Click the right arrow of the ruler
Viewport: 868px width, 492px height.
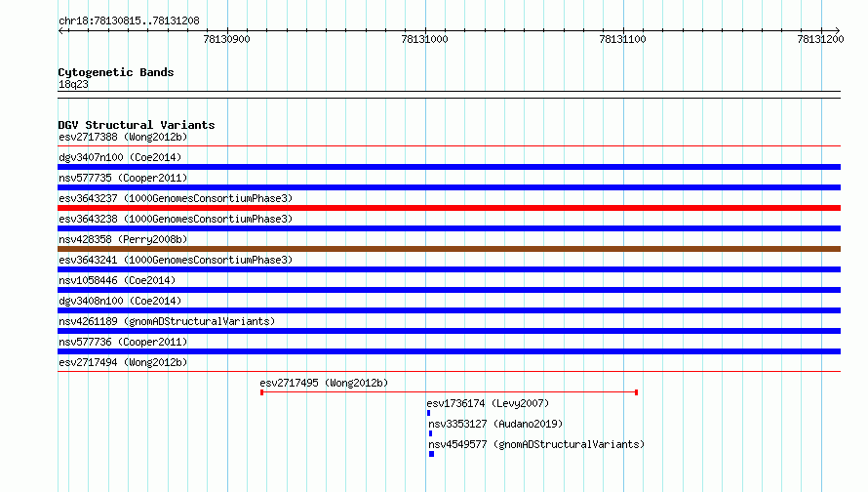838,30
